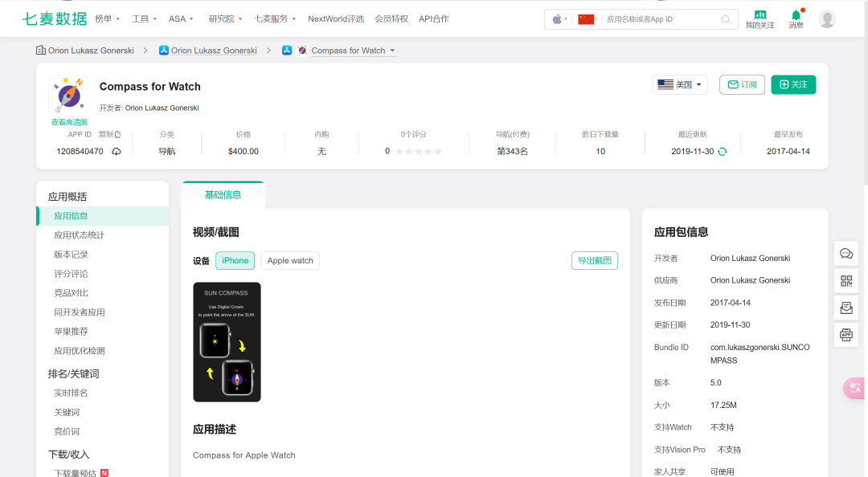Click the search magnifier icon
The width and height of the screenshot is (868, 477).
[726, 19]
